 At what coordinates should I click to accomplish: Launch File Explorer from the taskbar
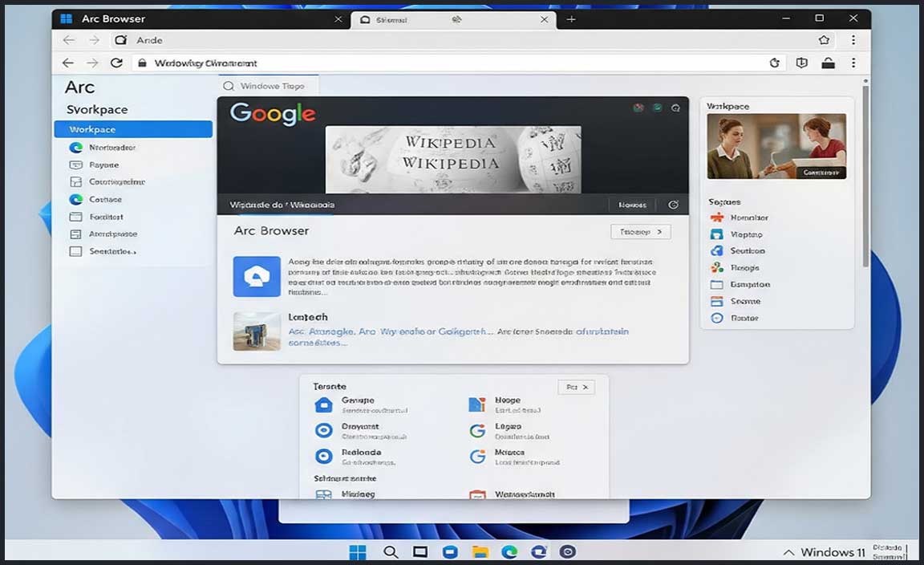[x=480, y=552]
